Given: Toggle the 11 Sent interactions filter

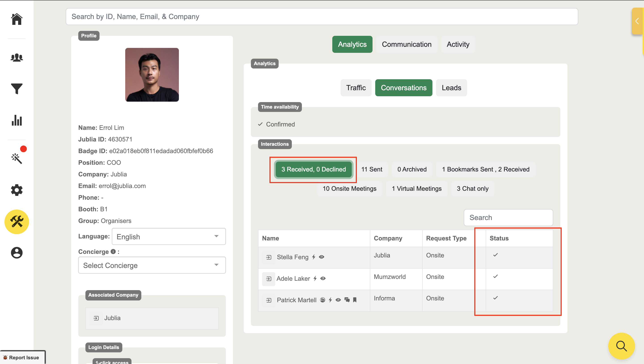Looking at the screenshot, I should coord(371,169).
